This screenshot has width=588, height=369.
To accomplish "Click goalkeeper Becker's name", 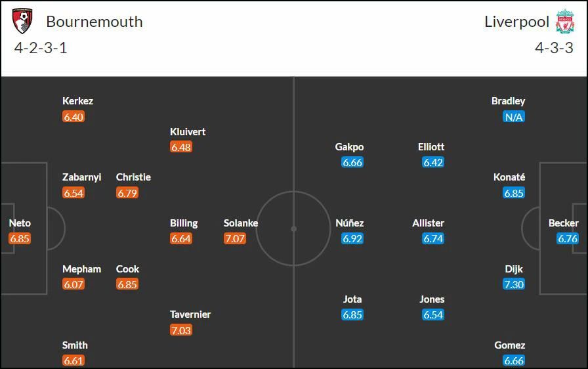I will pyautogui.click(x=563, y=223).
